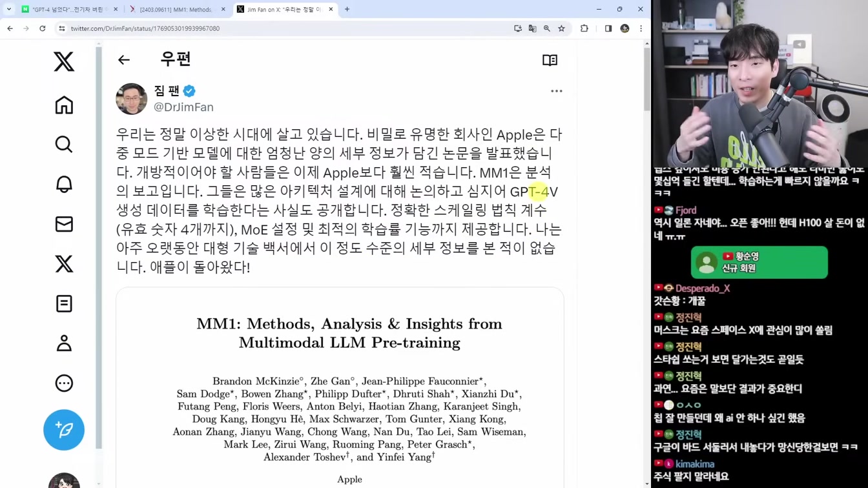Open the Chrome profile avatar
This screenshot has width=868, height=488.
pos(625,28)
